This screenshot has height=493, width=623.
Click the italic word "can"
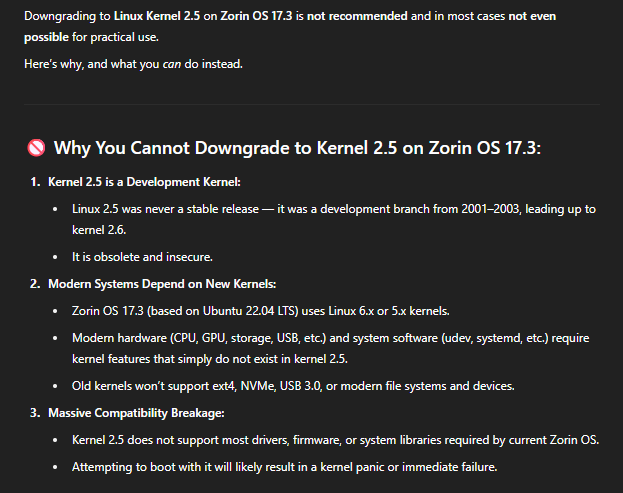pos(172,64)
